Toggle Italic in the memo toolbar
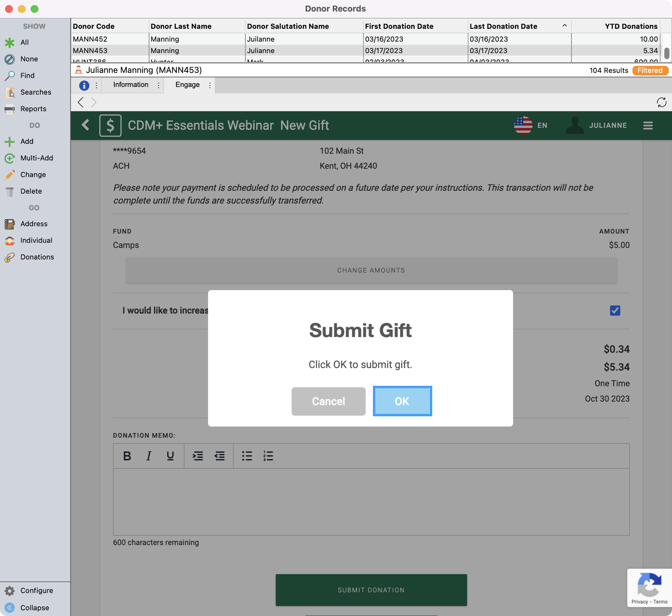The height and width of the screenshot is (616, 672). 148,456
